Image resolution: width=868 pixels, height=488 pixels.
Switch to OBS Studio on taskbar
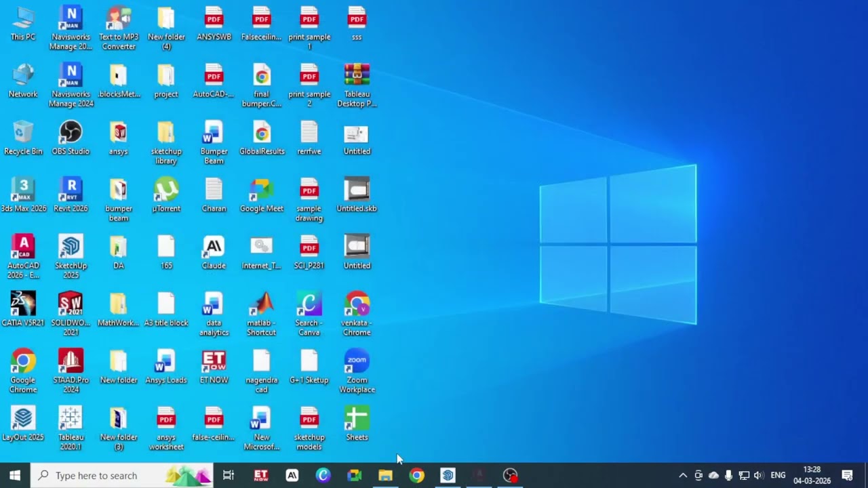(510, 475)
